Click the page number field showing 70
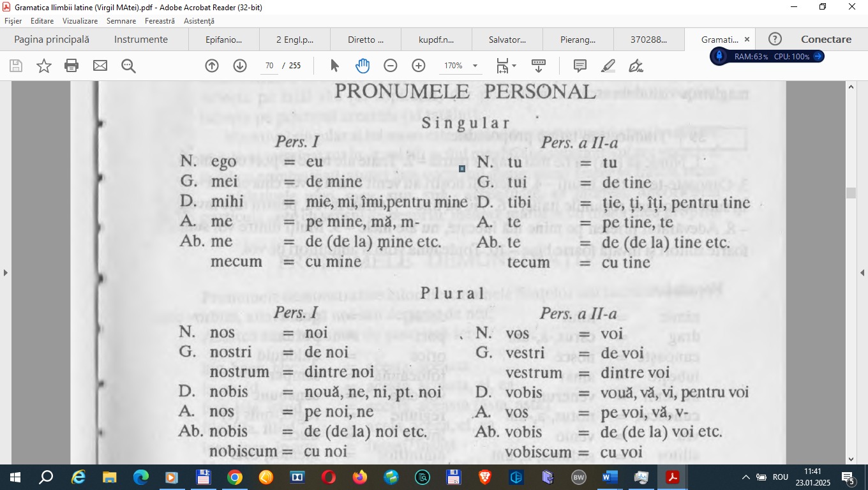Image resolution: width=868 pixels, height=490 pixels. pos(269,66)
